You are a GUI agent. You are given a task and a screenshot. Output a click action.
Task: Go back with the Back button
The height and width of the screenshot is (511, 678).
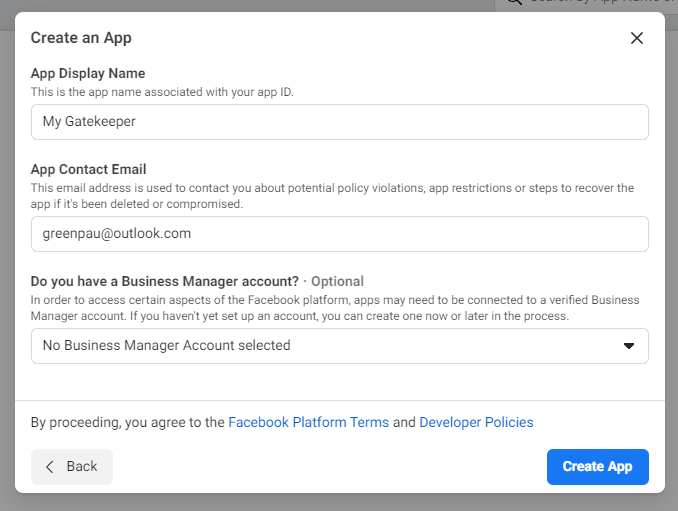point(72,466)
